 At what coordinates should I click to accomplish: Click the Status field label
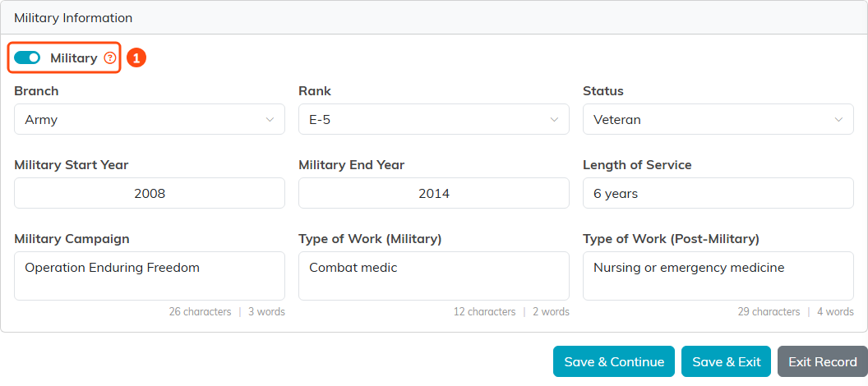coord(603,90)
